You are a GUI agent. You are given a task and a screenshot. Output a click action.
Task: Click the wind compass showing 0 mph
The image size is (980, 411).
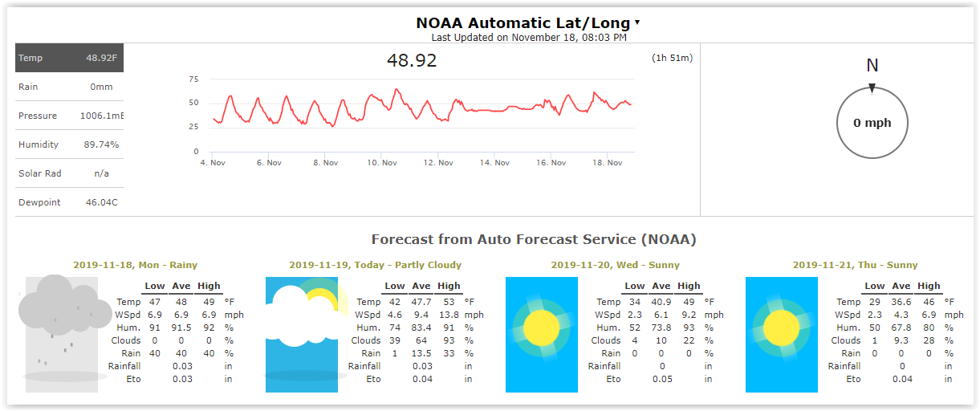point(872,123)
